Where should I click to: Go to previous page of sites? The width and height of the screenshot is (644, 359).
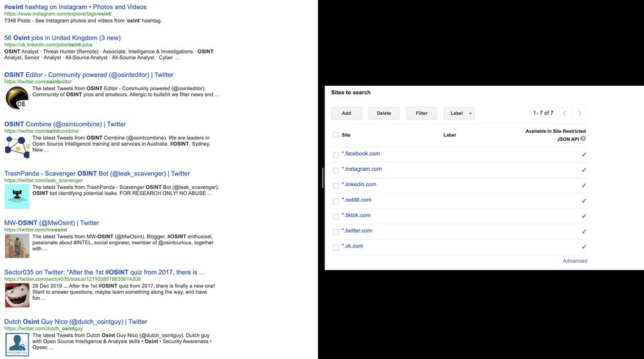click(565, 113)
